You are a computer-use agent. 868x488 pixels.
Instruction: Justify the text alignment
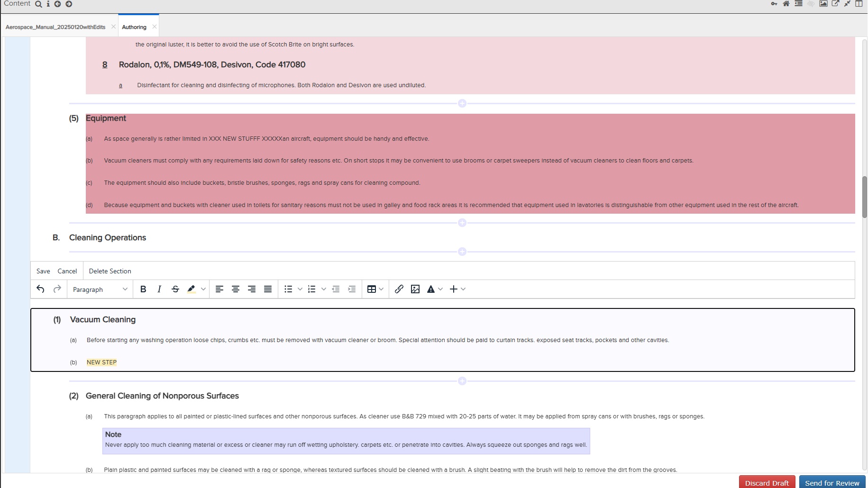(268, 289)
